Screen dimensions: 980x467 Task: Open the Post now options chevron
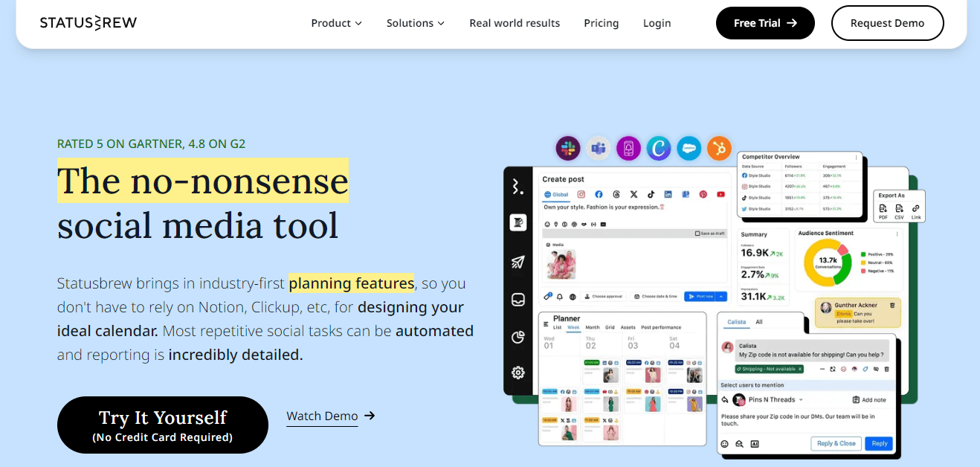[721, 297]
